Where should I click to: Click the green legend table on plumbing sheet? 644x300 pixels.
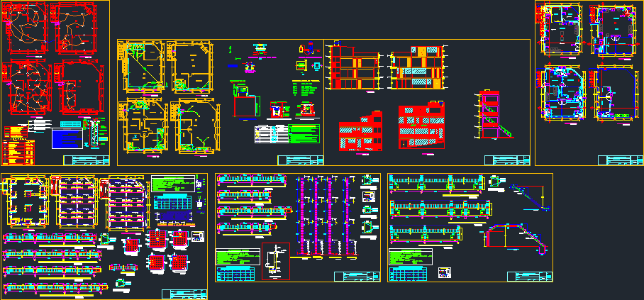pyautogui.click(x=304, y=134)
